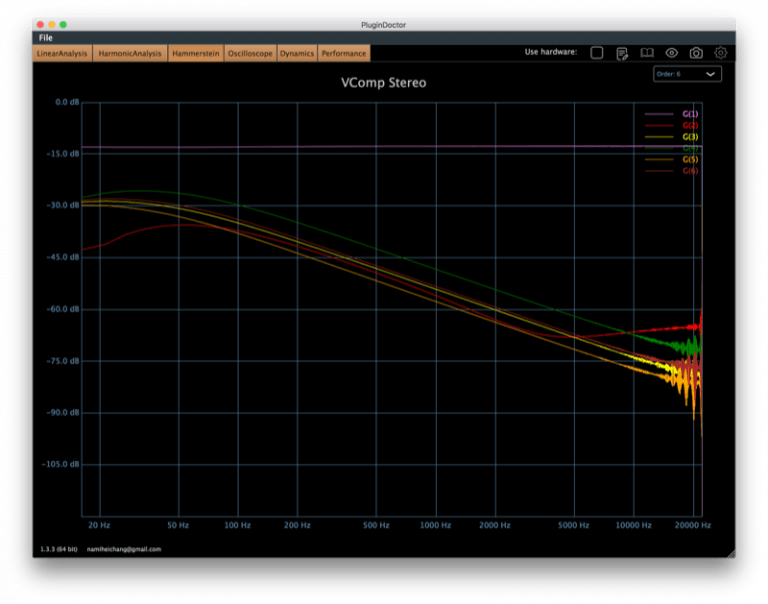Open the notes editor icon
Screen dimensions: 768x604
(622, 53)
